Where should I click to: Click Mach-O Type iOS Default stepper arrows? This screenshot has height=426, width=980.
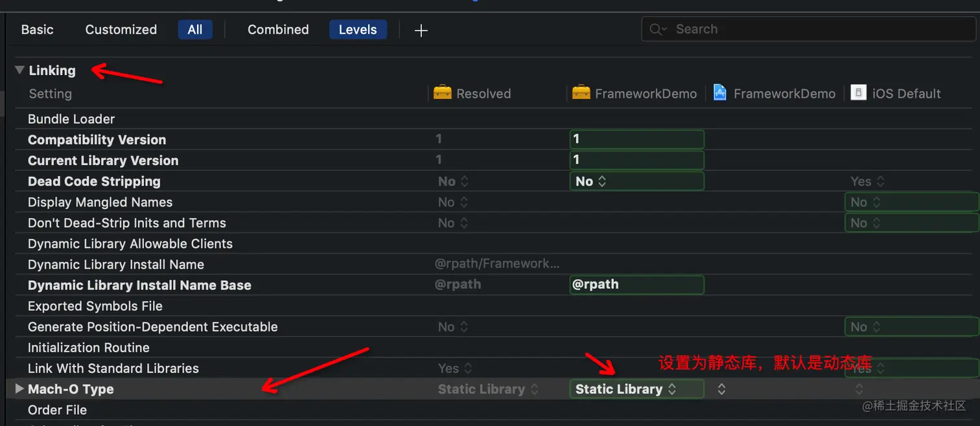859,389
